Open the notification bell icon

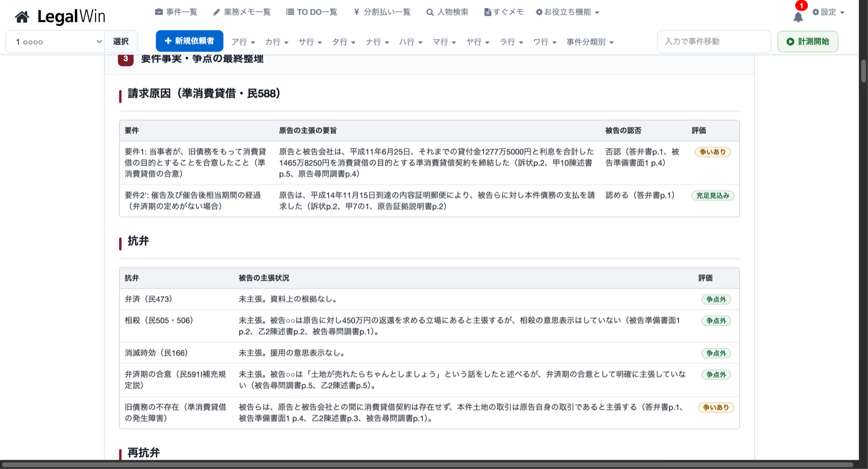[798, 17]
